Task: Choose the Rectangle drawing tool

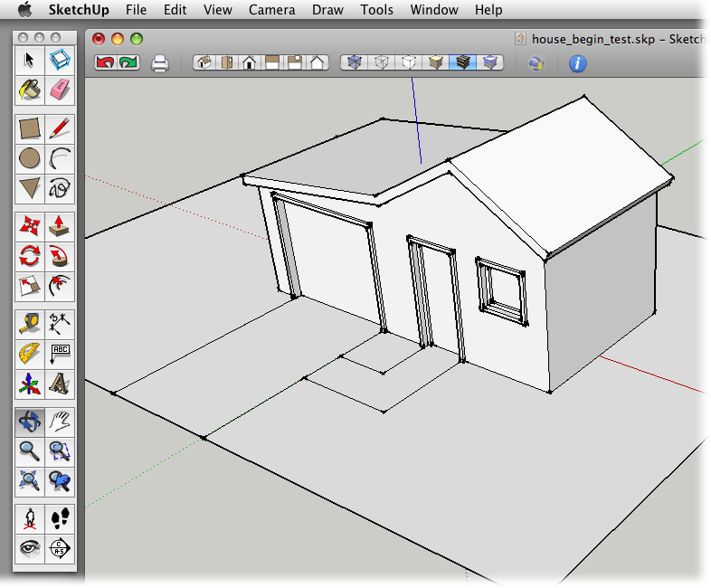Action: coord(30,129)
